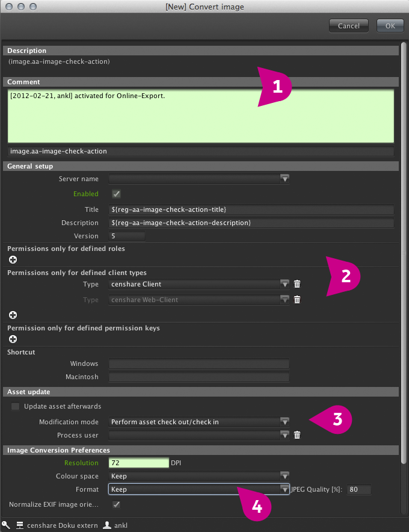Delete the censhare Client type entry
The image size is (409, 532).
(297, 284)
